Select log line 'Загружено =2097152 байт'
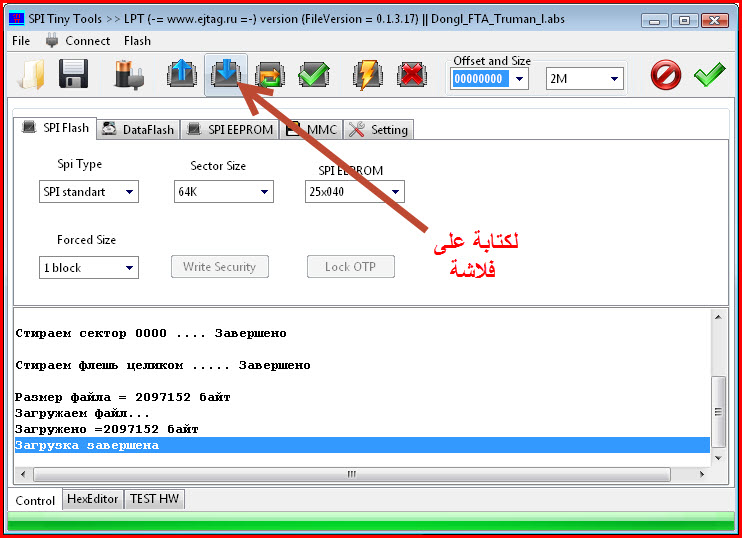742x538 pixels. [x=106, y=429]
